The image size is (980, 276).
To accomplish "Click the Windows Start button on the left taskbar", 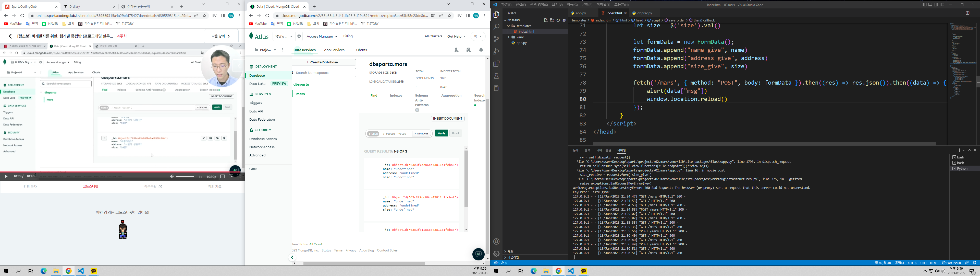I will click(x=6, y=271).
